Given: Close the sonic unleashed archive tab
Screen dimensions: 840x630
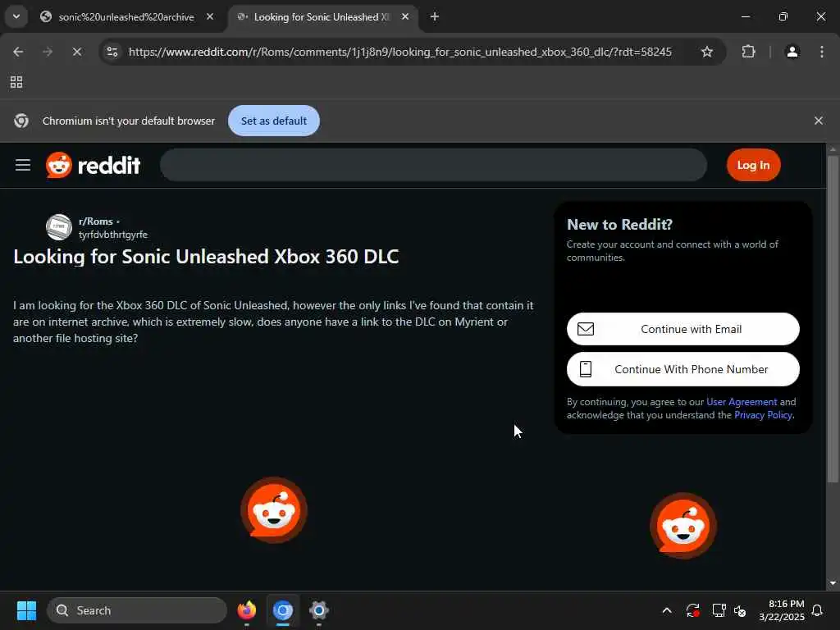Looking at the screenshot, I should click(210, 17).
